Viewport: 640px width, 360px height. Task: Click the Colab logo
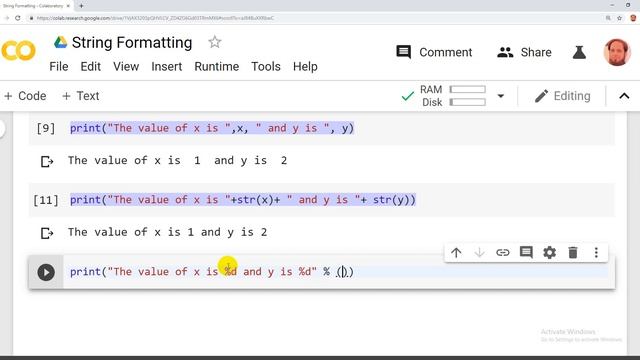[x=18, y=50]
